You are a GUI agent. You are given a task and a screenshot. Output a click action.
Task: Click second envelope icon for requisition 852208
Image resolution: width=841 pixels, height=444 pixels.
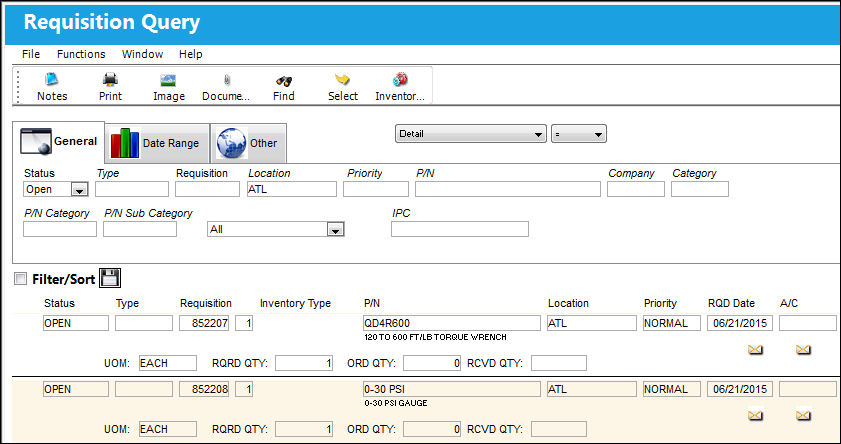803,415
